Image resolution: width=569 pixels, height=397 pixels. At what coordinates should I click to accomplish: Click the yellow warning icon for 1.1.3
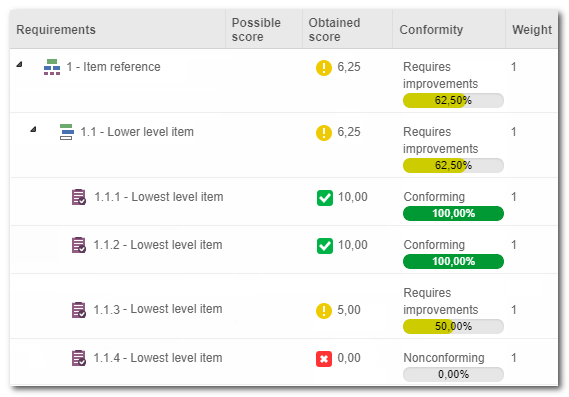(x=324, y=311)
